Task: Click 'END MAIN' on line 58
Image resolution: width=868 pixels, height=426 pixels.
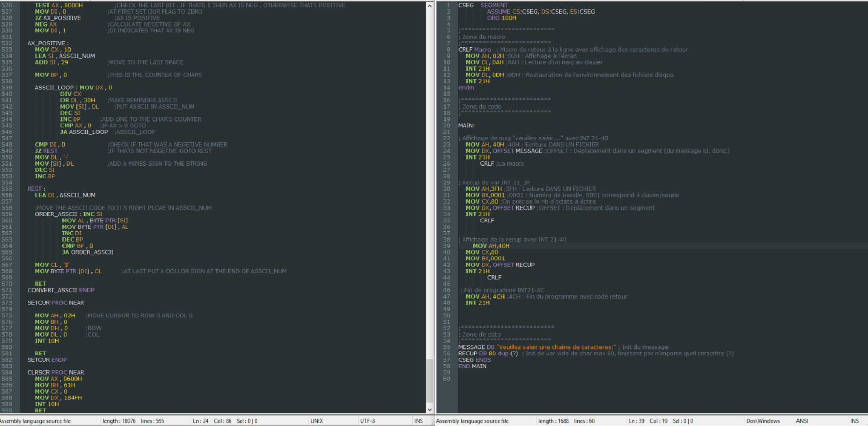Action: (x=472, y=366)
